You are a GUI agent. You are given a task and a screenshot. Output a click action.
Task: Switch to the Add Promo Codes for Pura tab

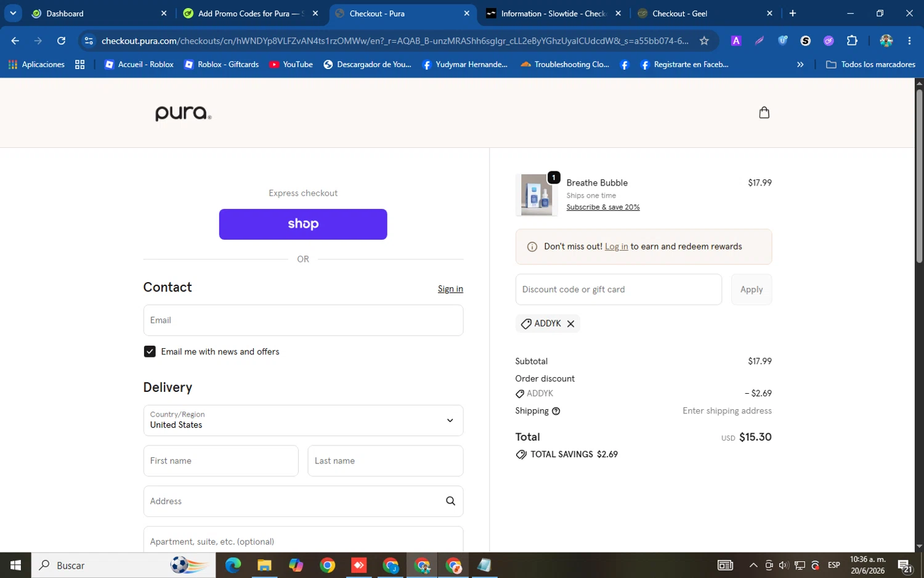coord(251,14)
